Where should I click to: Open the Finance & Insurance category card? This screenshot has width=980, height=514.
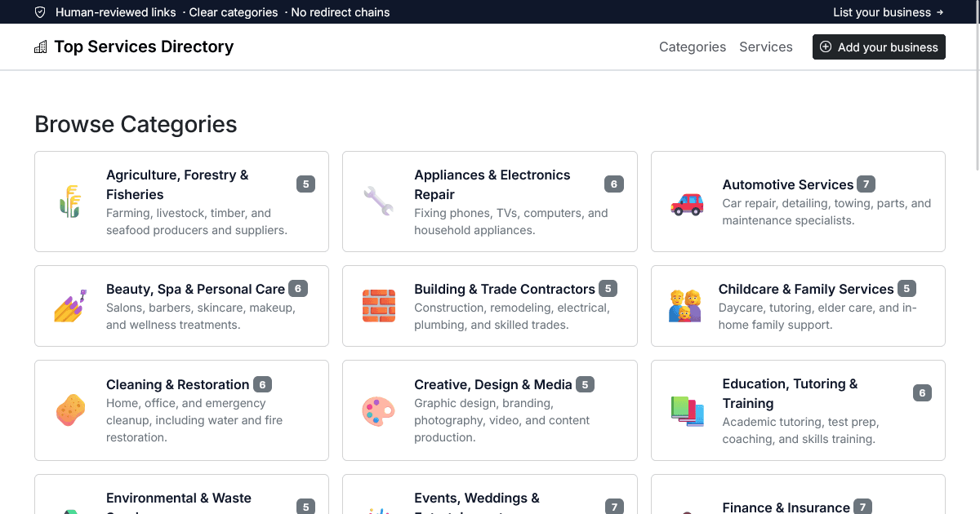(x=798, y=499)
